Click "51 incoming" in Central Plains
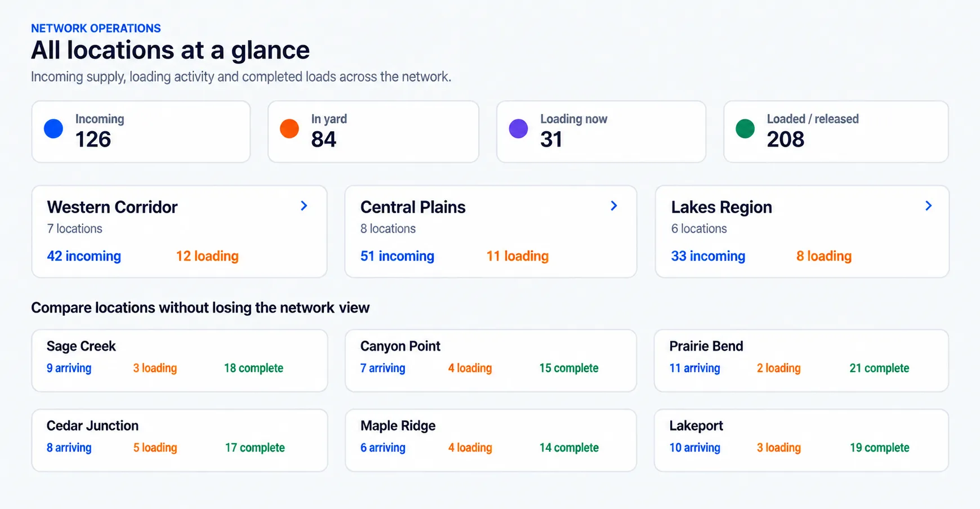Screen dimensions: 980x509 pos(397,256)
